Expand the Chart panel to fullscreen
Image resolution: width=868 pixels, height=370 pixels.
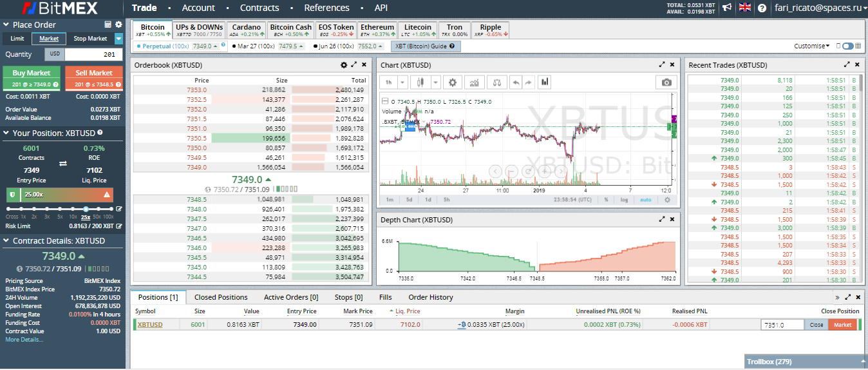(662, 65)
